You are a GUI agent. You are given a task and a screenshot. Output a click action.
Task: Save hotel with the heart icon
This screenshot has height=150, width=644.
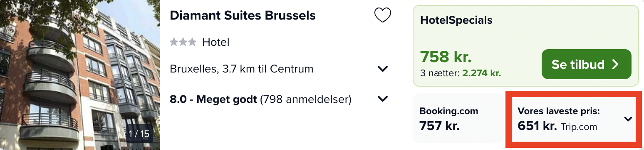coord(382,15)
